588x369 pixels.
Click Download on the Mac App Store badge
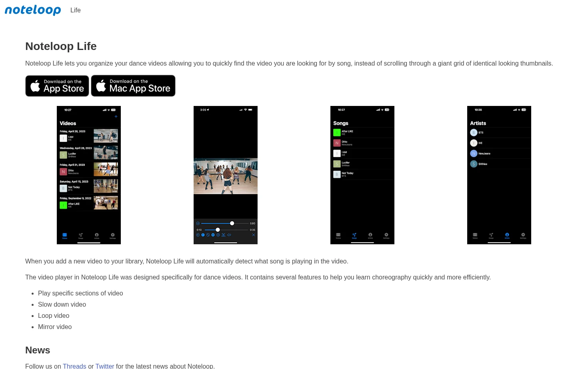pos(133,86)
